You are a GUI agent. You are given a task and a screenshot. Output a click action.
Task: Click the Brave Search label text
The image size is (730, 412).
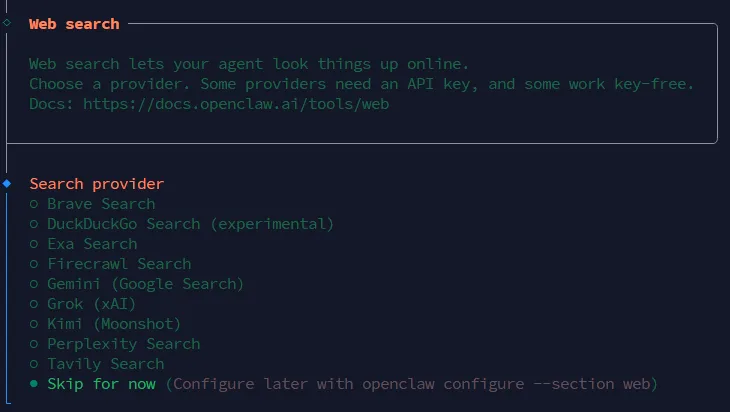click(x=101, y=204)
